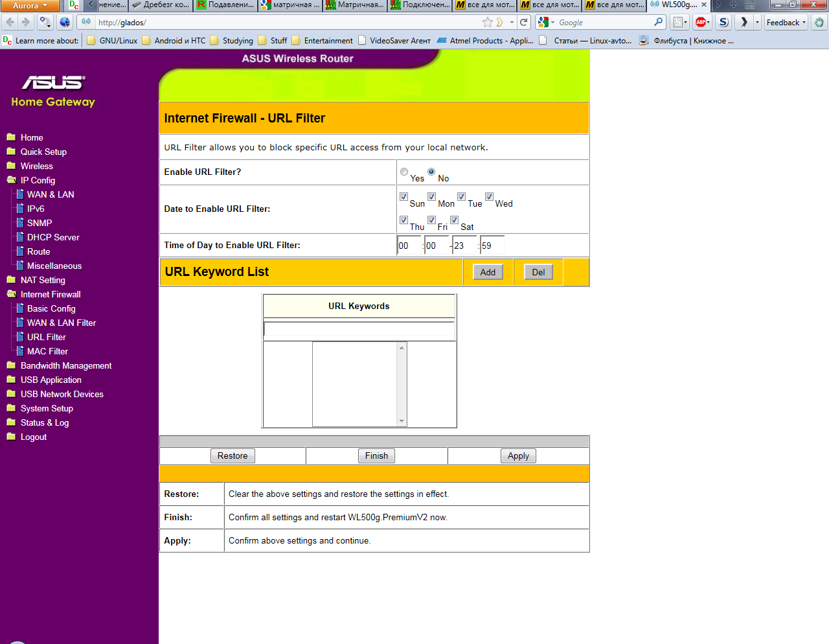This screenshot has width=829, height=644.
Task: Expand the USB Application folder
Action: [x=51, y=380]
